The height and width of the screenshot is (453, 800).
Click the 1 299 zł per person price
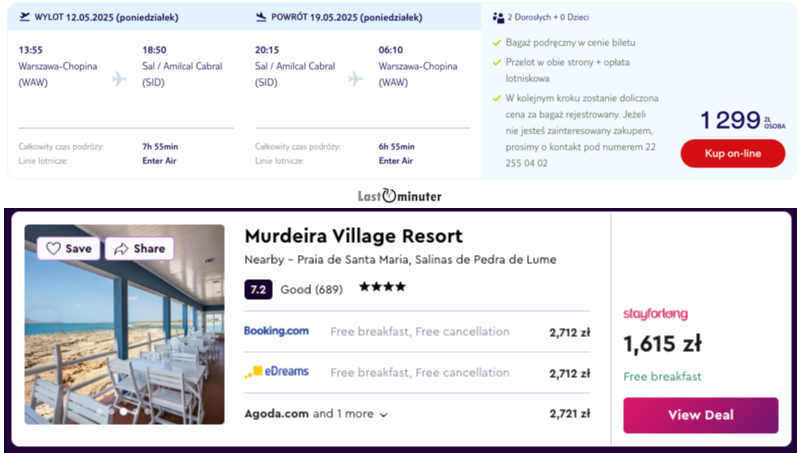click(x=743, y=120)
